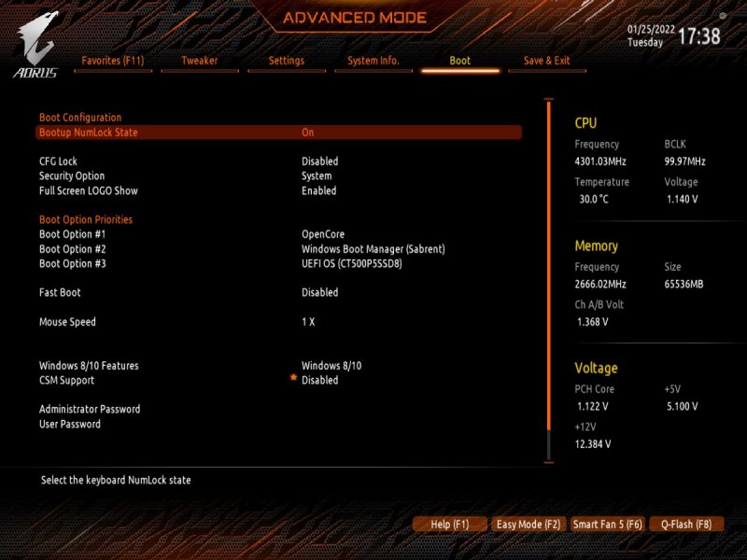The image size is (747, 560).
Task: Launch Q-Flash (F8)
Action: [x=686, y=525]
